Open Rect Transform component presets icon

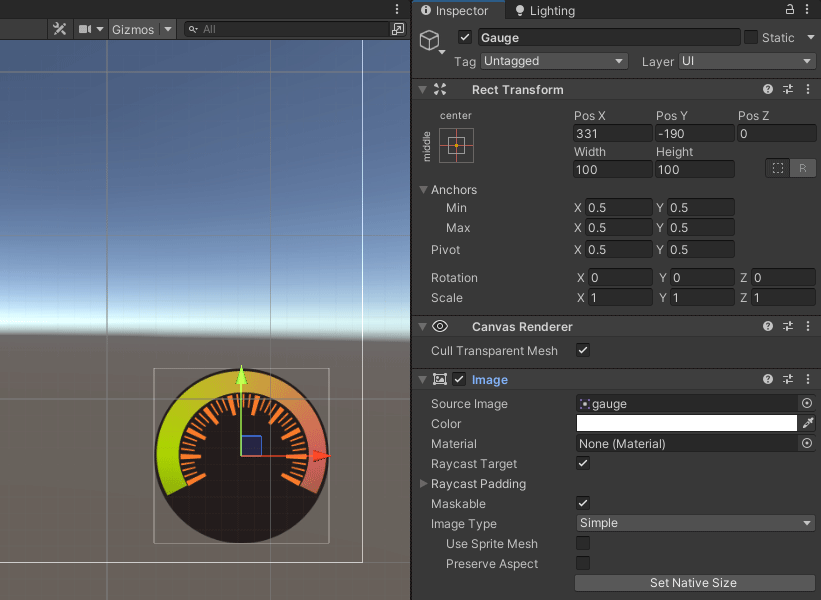click(787, 89)
